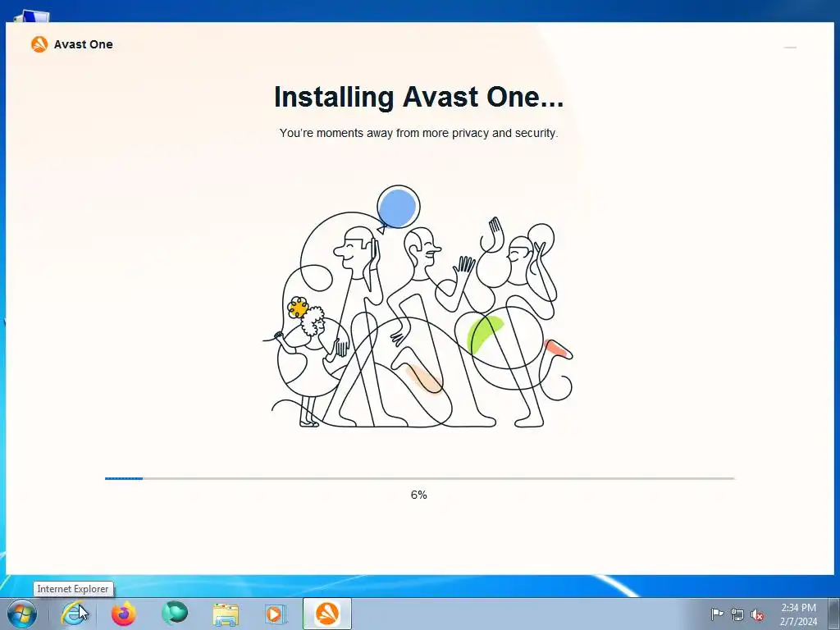Click the Show desktop strip at taskbar end
Viewport: 840px width, 630px height.
pos(834,614)
